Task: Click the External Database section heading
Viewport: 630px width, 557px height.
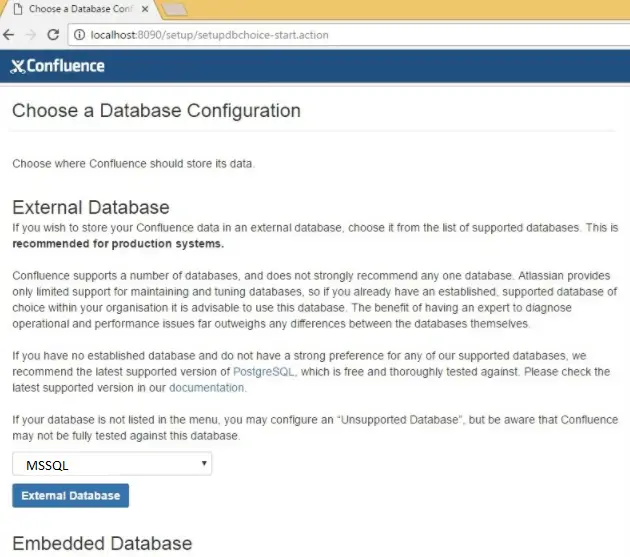Action: click(x=91, y=208)
